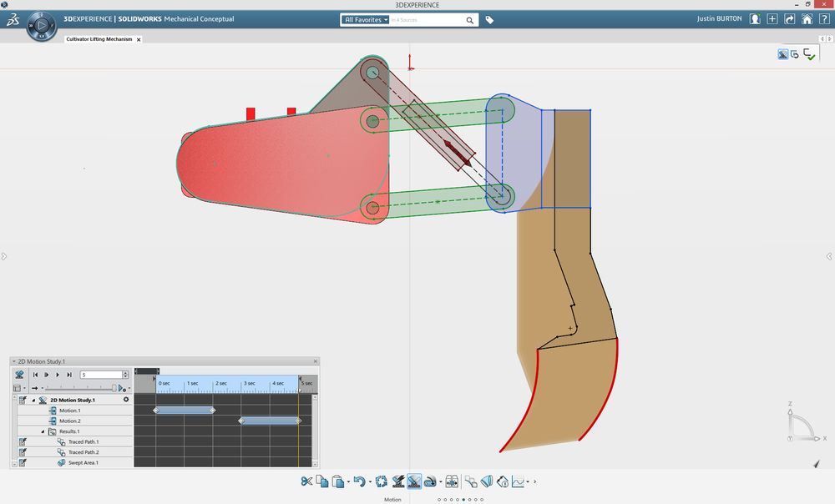Click the Cut scissors icon in bottom toolbar
The image size is (835, 504).
pos(306,481)
